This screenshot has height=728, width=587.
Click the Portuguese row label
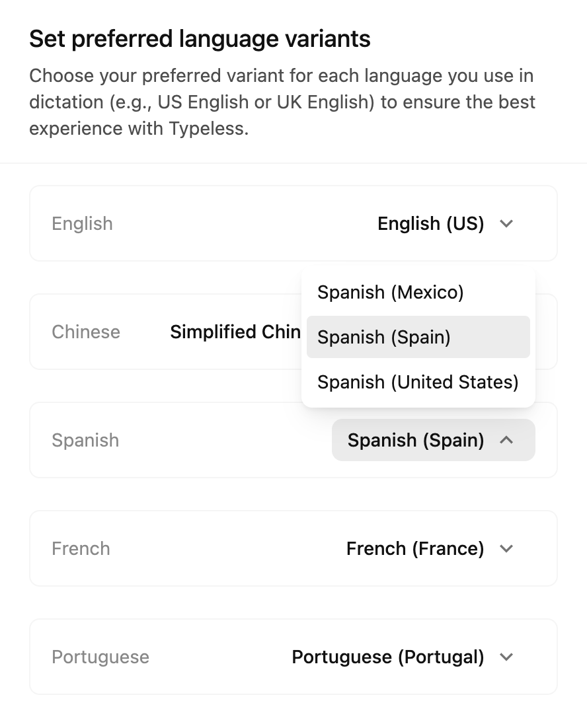click(x=100, y=657)
